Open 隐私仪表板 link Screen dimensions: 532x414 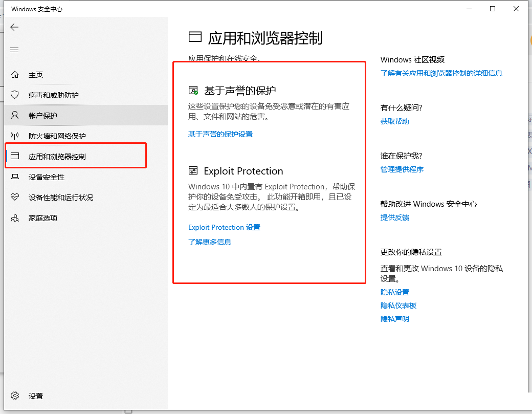tap(398, 306)
